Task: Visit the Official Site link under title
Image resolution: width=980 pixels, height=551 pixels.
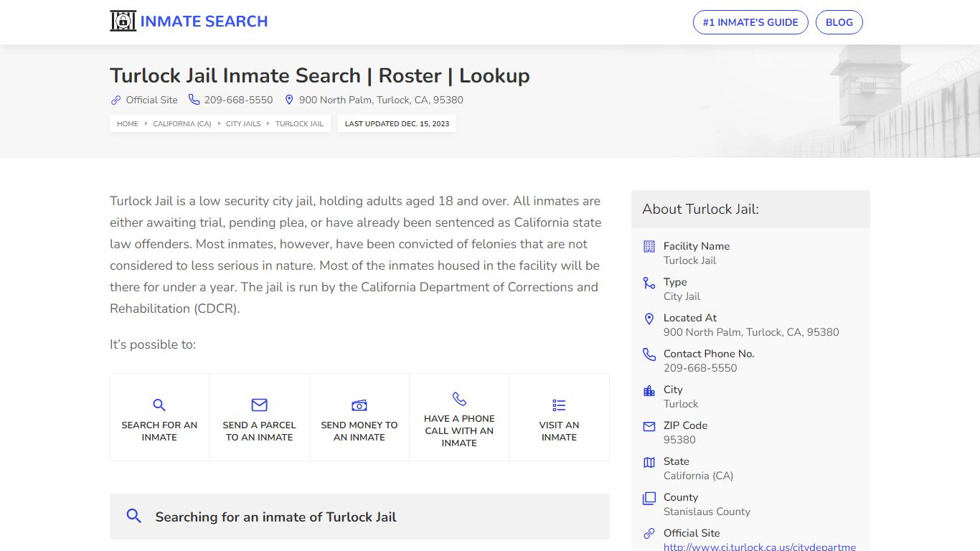Action: click(x=151, y=100)
